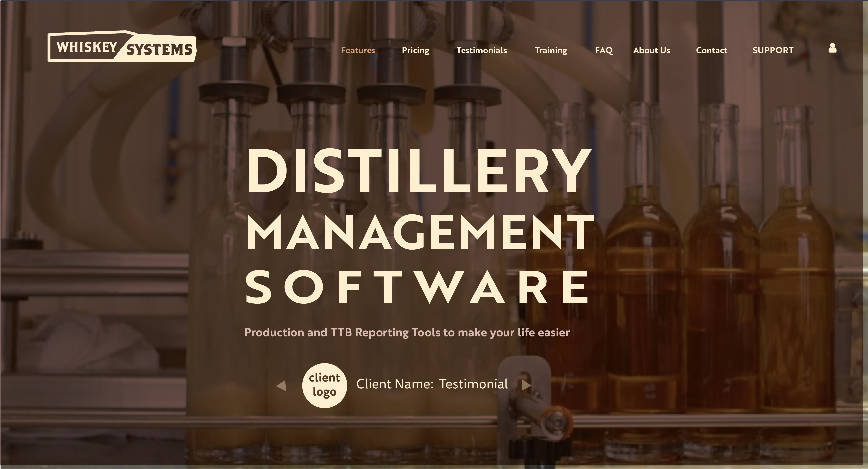868x469 pixels.
Task: Open the user account icon
Action: click(x=832, y=48)
